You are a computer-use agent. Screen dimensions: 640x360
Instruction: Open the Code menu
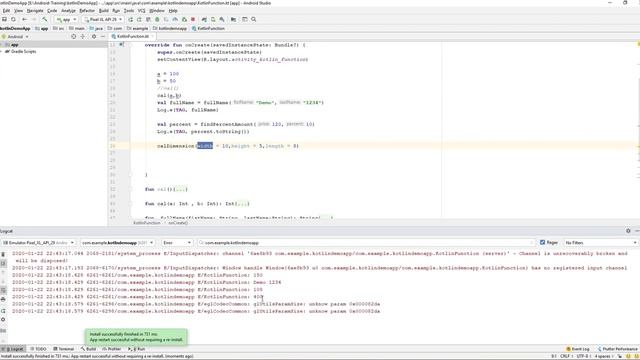(52, 11)
